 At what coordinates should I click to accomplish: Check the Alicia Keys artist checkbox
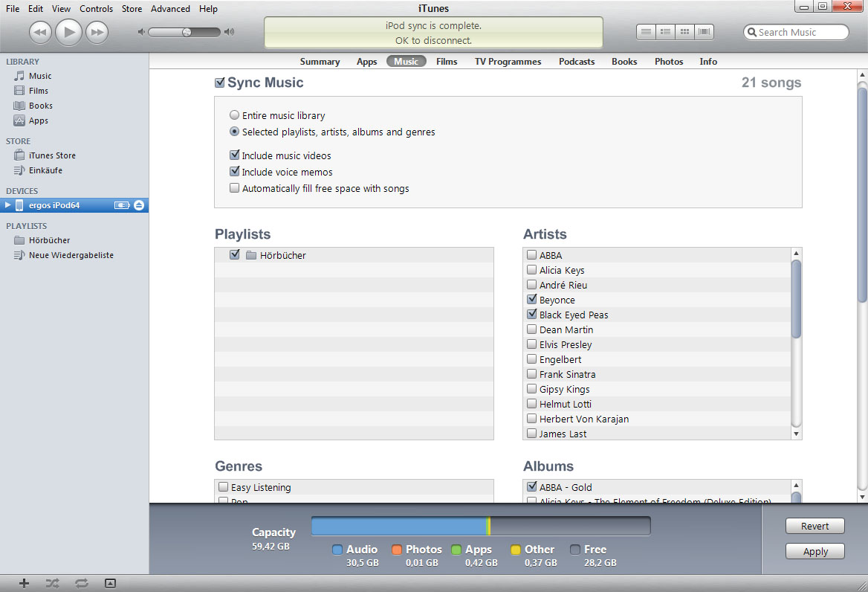point(532,270)
